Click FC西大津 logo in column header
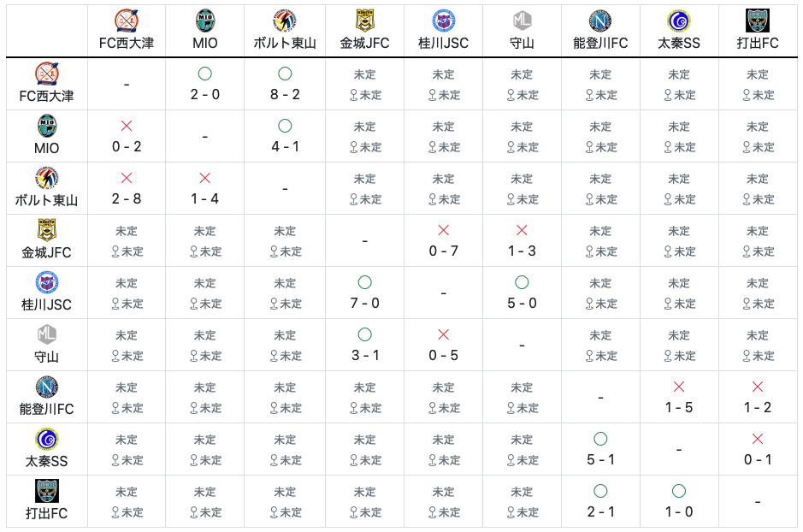The height and width of the screenshot is (532, 803). 126,21
